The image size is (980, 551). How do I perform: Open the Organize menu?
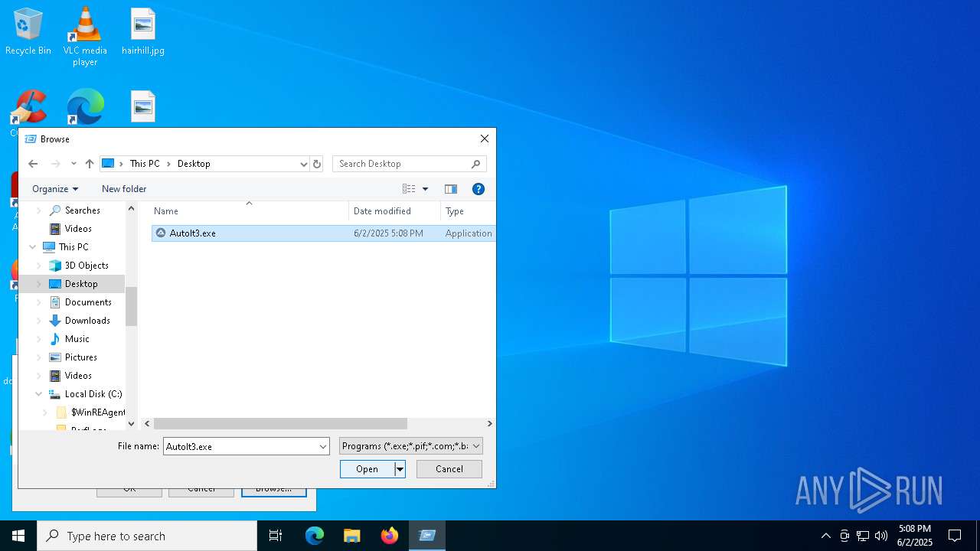coord(55,189)
